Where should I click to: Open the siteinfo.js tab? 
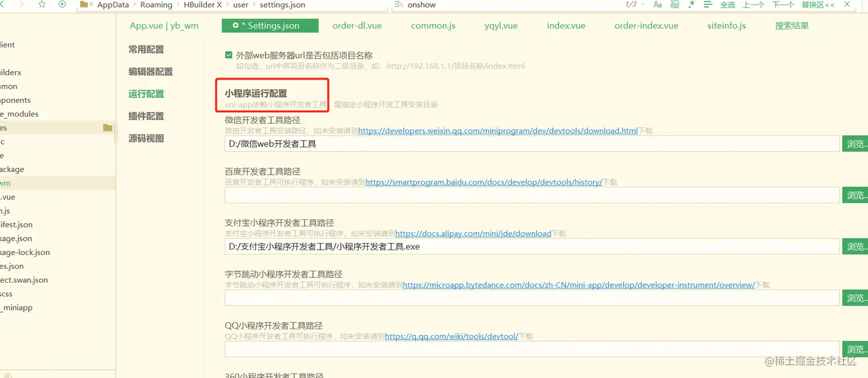pyautogui.click(x=727, y=26)
